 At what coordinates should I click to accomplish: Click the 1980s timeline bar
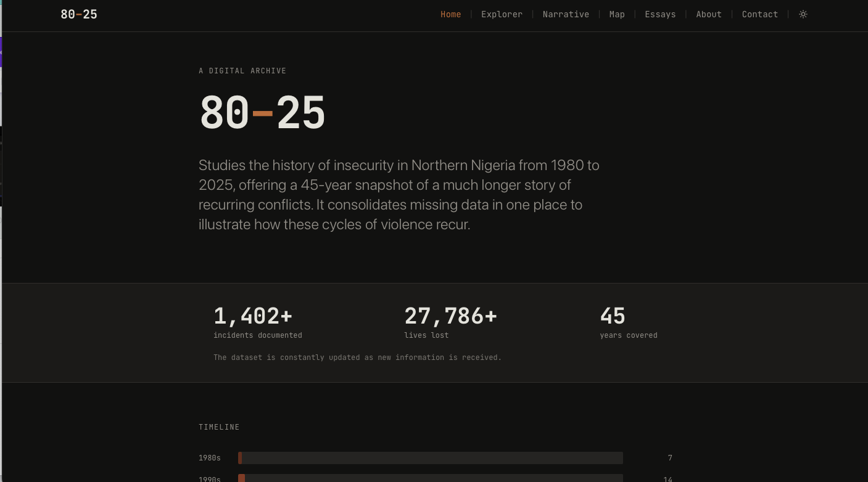click(431, 458)
